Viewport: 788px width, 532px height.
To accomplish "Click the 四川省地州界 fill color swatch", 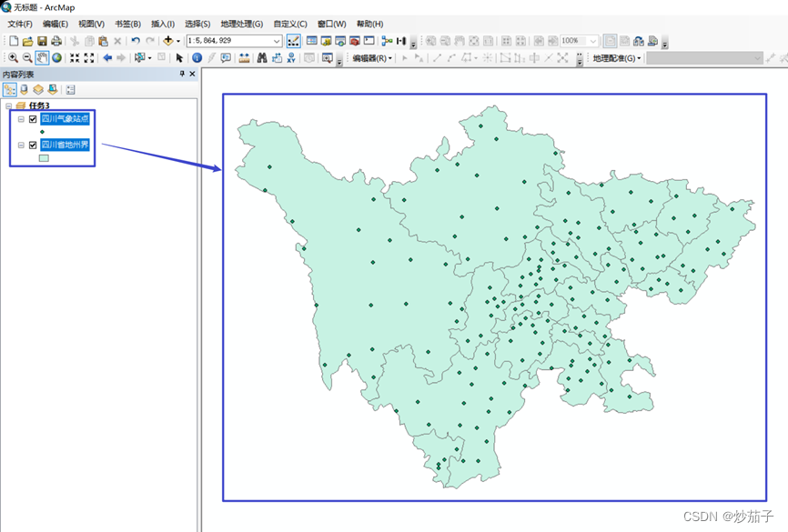I will 45,158.
